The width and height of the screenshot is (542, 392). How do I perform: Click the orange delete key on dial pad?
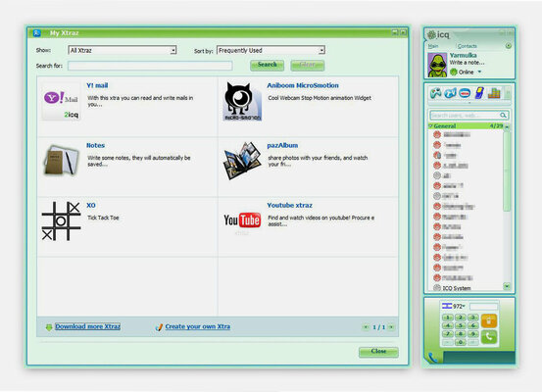point(489,320)
